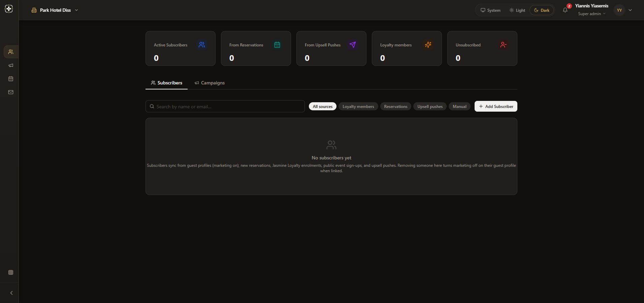644x303 pixels.
Task: Click the Add Subscriber button
Action: [x=496, y=106]
